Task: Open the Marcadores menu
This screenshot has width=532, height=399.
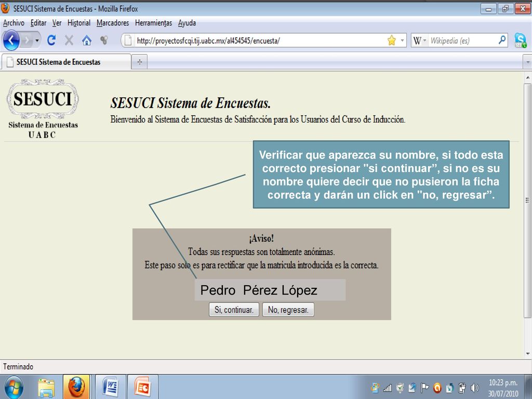Action: tap(113, 23)
